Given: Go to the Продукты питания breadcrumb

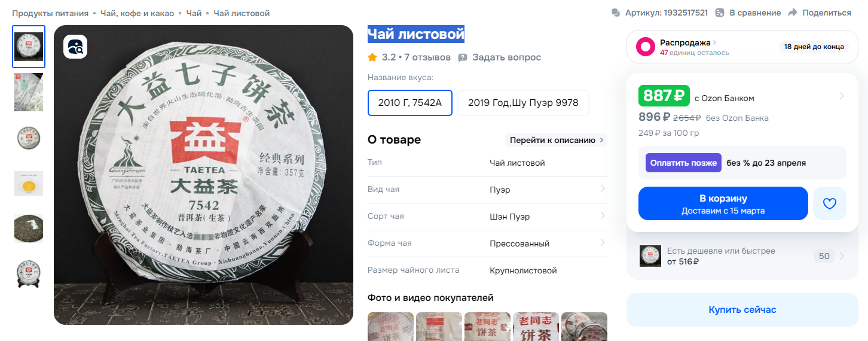Looking at the screenshot, I should pyautogui.click(x=50, y=13).
